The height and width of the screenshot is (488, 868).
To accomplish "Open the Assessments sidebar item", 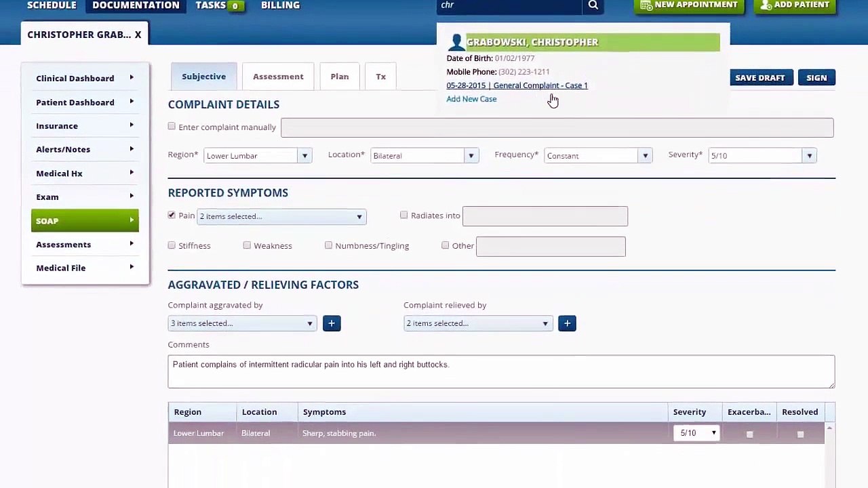I will coord(85,244).
